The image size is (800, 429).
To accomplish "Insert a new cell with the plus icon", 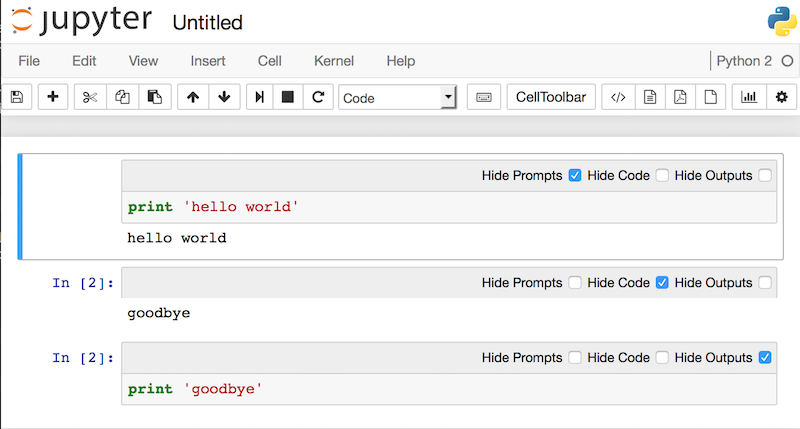I will pos(52,97).
